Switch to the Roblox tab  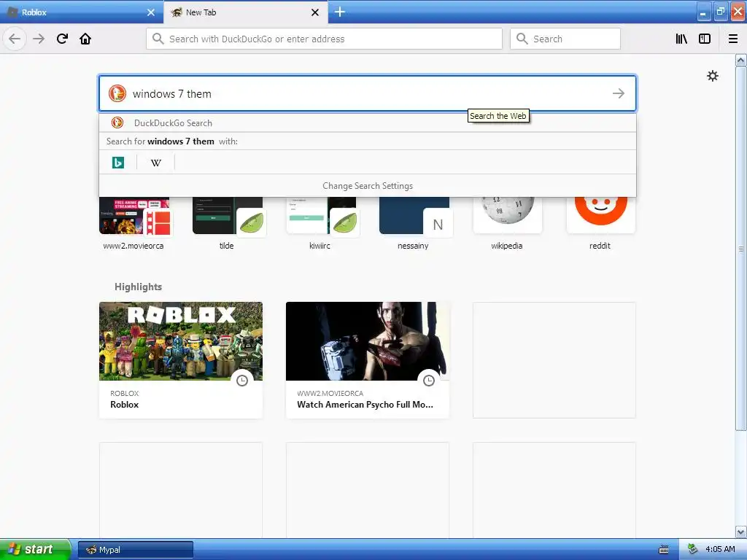click(x=81, y=12)
